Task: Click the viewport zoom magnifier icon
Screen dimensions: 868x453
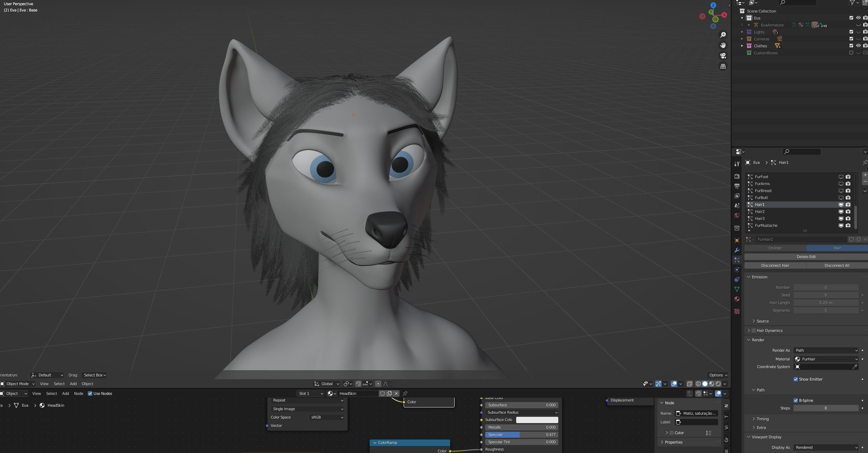Action: [723, 35]
